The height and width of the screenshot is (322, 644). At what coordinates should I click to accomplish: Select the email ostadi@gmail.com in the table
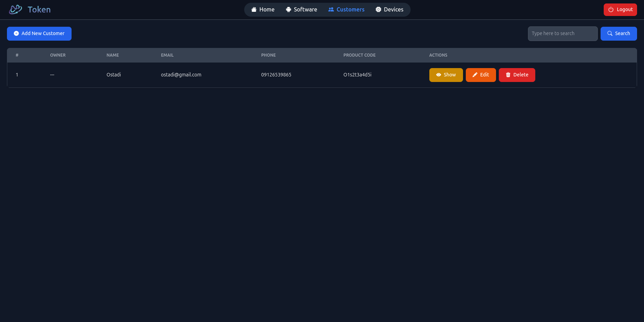click(181, 75)
